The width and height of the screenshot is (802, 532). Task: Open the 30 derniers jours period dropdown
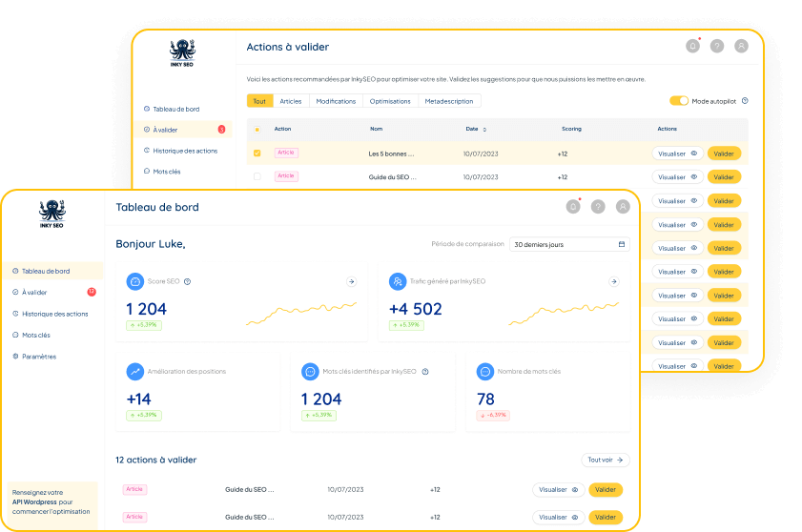[569, 244]
